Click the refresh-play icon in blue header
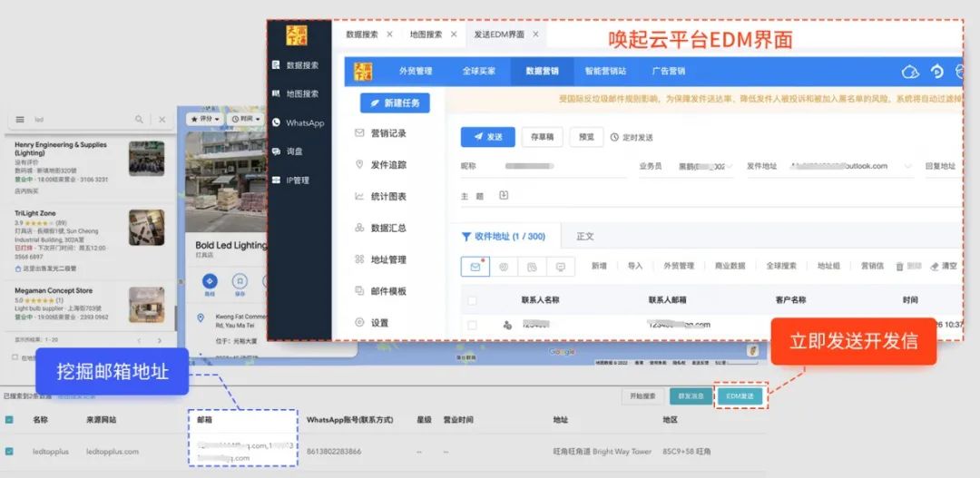Image resolution: width=980 pixels, height=478 pixels. click(936, 72)
